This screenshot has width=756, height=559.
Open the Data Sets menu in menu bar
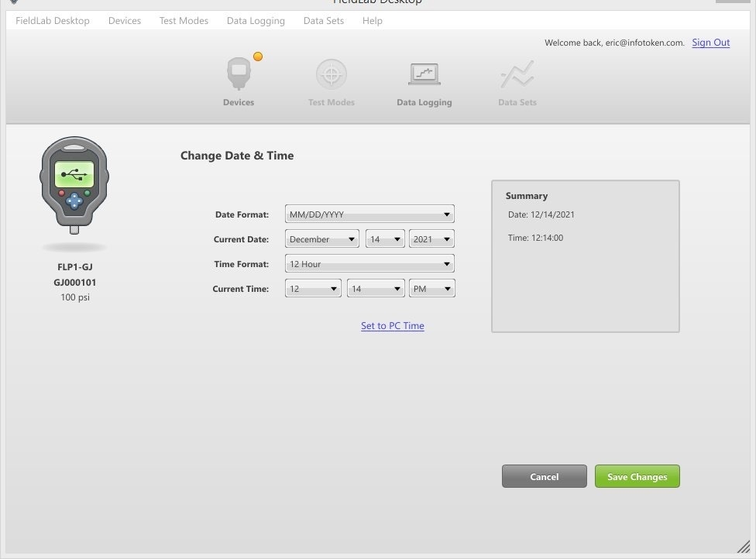point(324,21)
